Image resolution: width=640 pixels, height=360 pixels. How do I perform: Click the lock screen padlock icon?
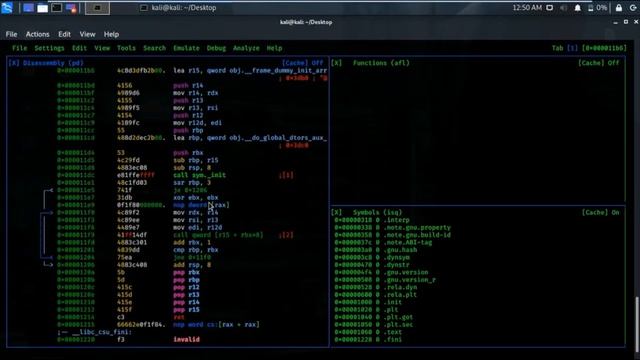click(x=619, y=8)
